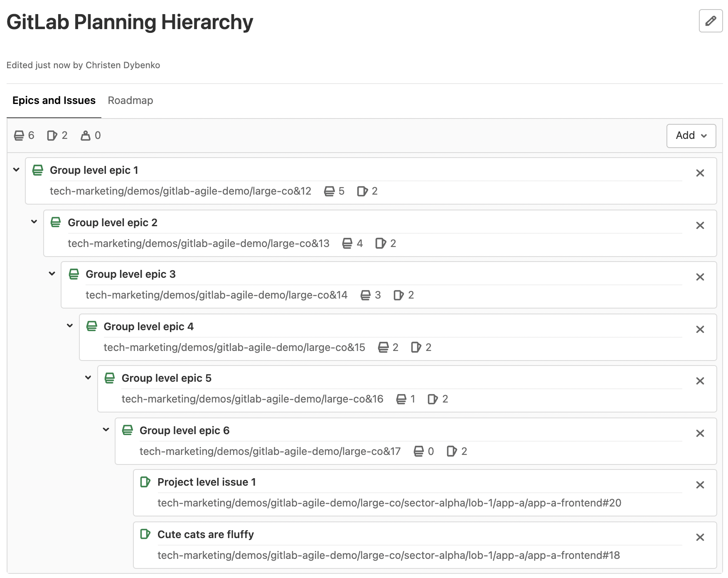Click child epics count icon on large-co&17 row
This screenshot has width=728, height=578.
419,452
